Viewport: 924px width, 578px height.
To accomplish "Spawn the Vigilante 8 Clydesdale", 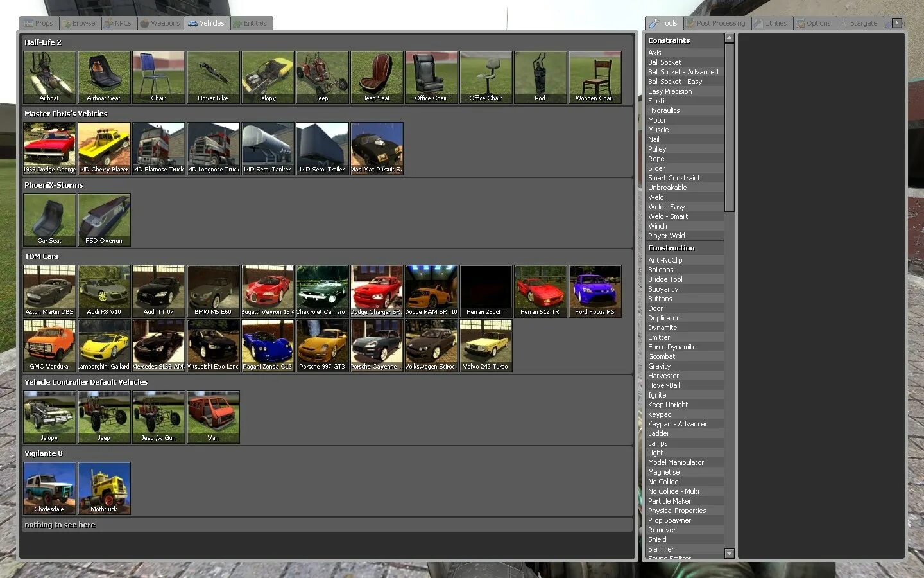I will coord(49,488).
